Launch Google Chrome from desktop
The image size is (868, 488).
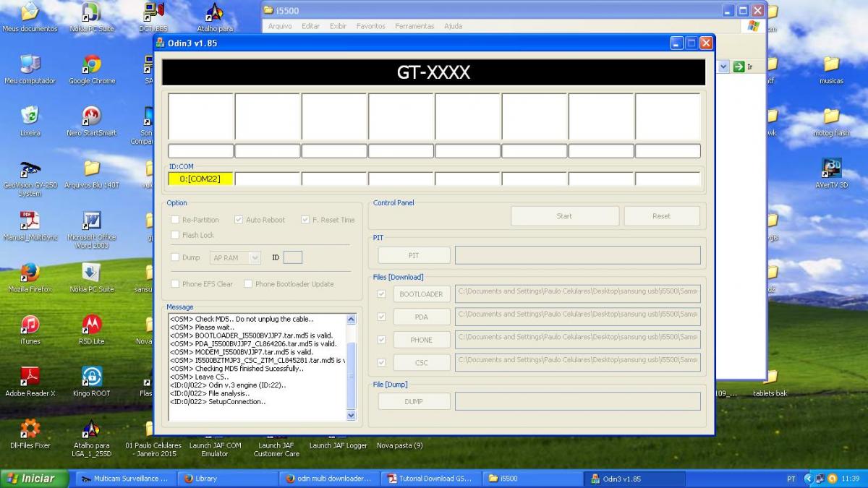coord(92,69)
